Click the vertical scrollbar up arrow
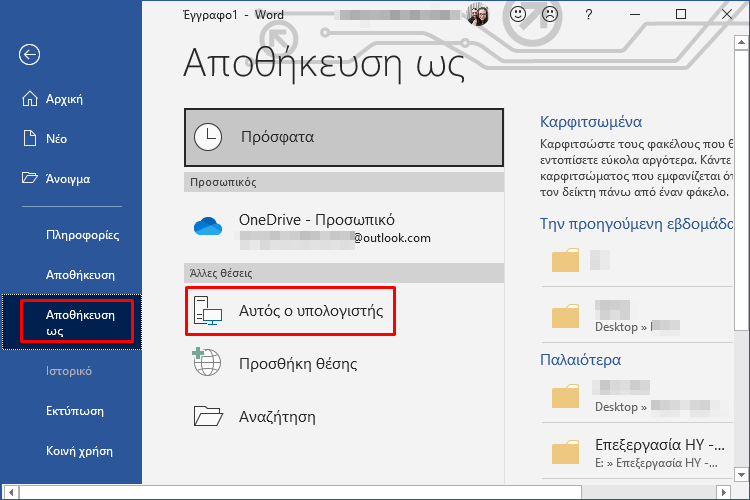Image resolution: width=750 pixels, height=500 pixels. click(x=741, y=43)
